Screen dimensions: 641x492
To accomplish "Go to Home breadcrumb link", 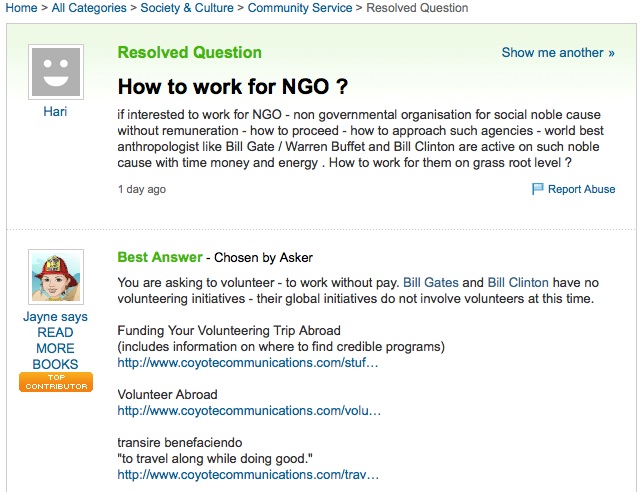I will click(21, 8).
